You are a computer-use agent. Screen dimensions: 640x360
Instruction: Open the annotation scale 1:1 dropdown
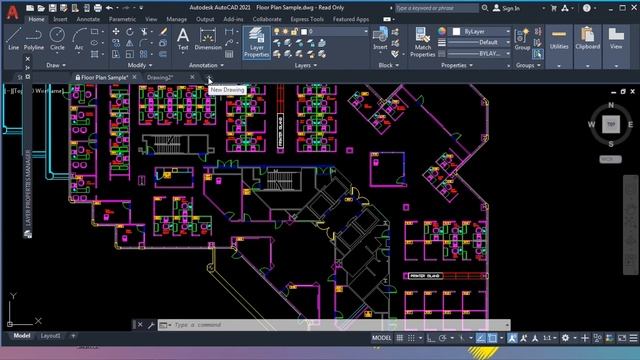[549, 338]
